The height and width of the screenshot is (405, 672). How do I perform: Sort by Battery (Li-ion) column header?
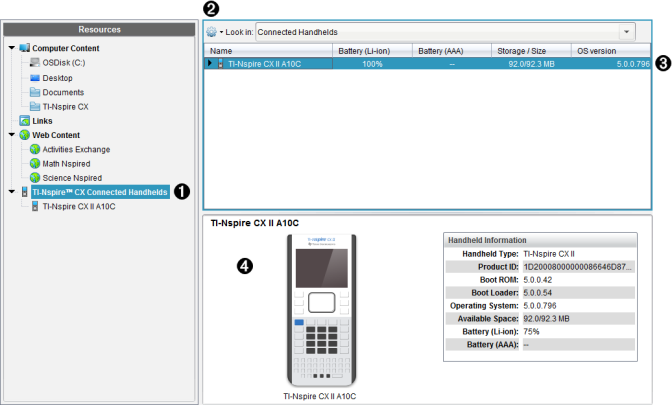[x=368, y=50]
